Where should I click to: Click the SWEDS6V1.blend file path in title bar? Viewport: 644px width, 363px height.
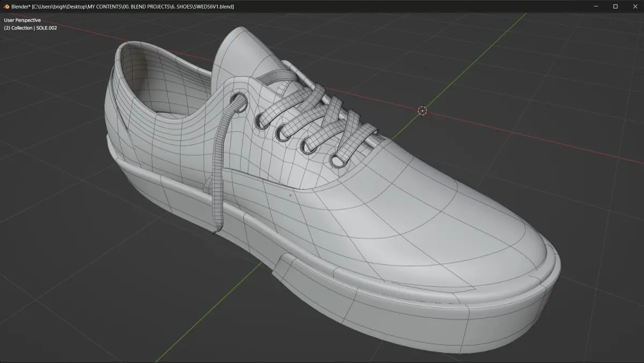click(x=133, y=6)
